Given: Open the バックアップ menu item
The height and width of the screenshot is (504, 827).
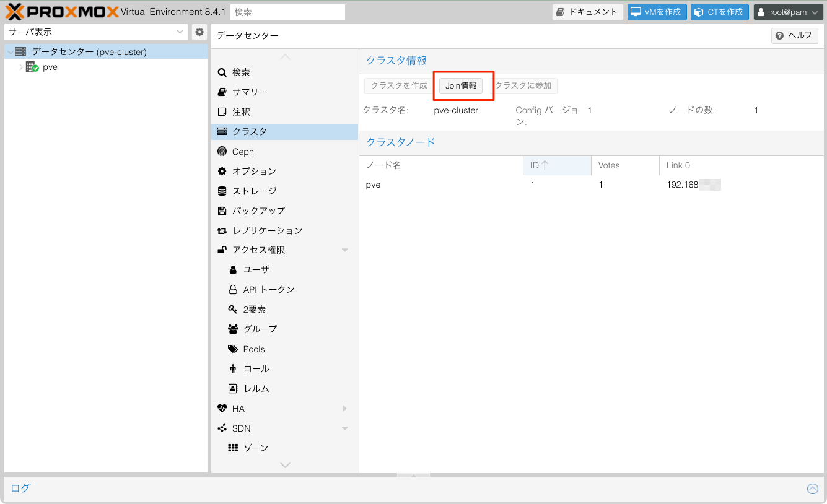Looking at the screenshot, I should 284,211.
